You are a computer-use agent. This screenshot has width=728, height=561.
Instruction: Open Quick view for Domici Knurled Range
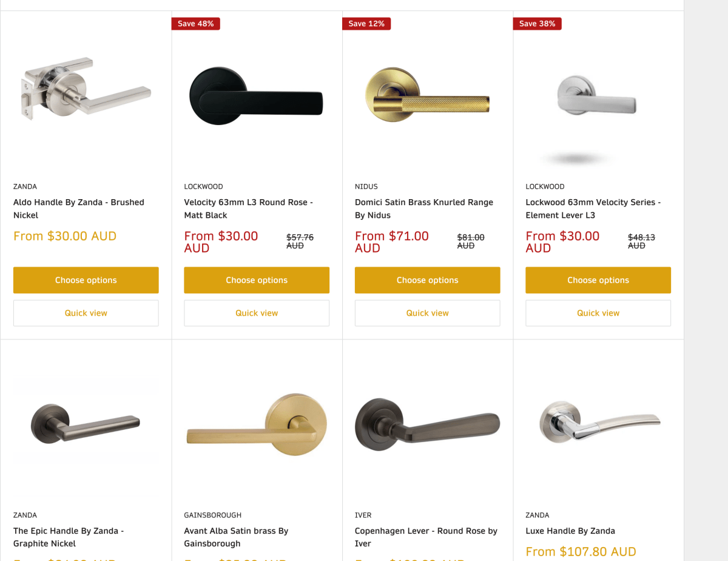coord(427,313)
